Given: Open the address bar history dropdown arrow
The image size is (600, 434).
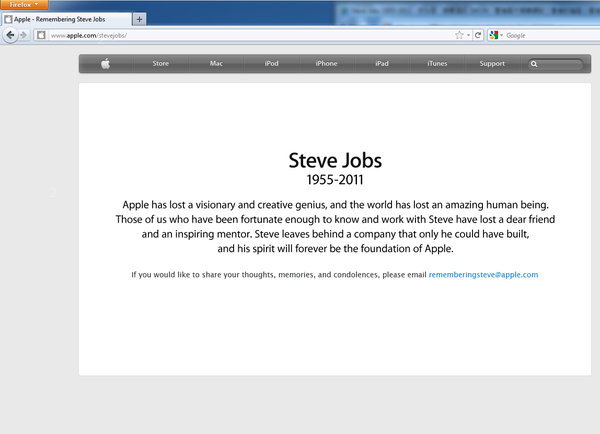Looking at the screenshot, I should point(468,35).
